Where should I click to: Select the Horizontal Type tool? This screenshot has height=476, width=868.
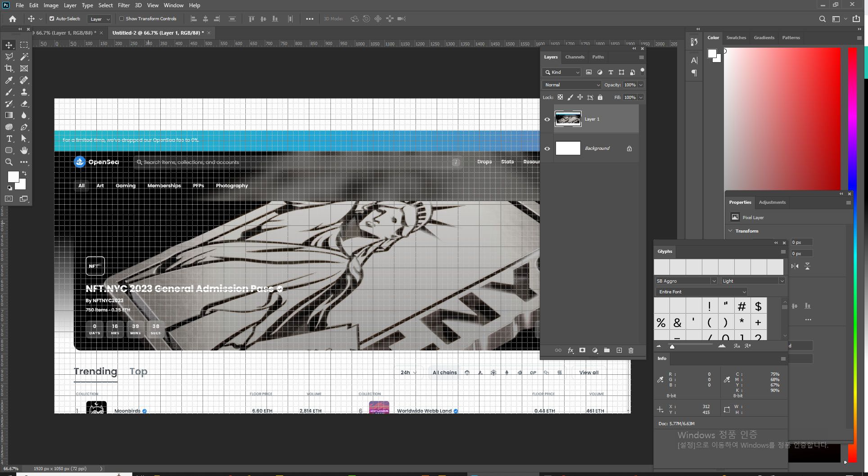(x=9, y=139)
